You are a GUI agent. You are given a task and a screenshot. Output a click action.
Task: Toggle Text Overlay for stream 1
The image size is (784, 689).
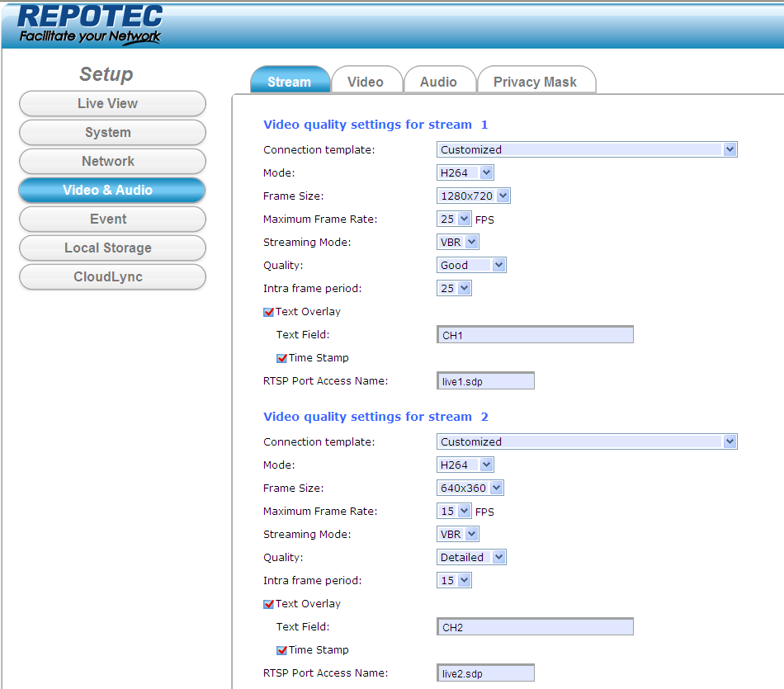[268, 312]
